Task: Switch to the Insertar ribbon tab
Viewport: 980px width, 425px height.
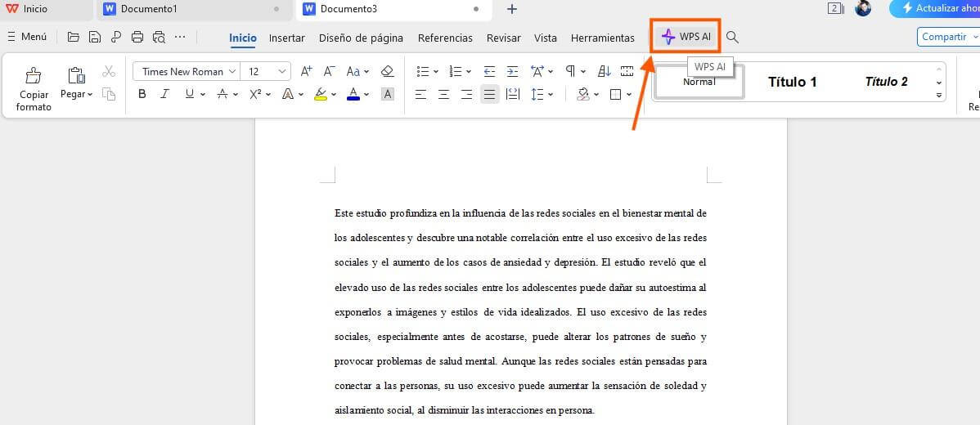Action: pos(286,38)
